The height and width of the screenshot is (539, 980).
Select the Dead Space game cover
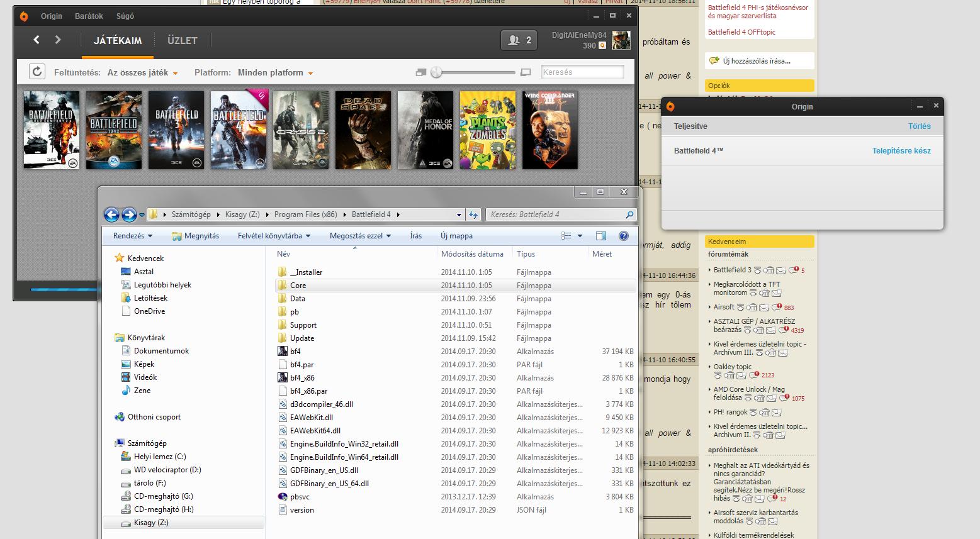tap(363, 130)
